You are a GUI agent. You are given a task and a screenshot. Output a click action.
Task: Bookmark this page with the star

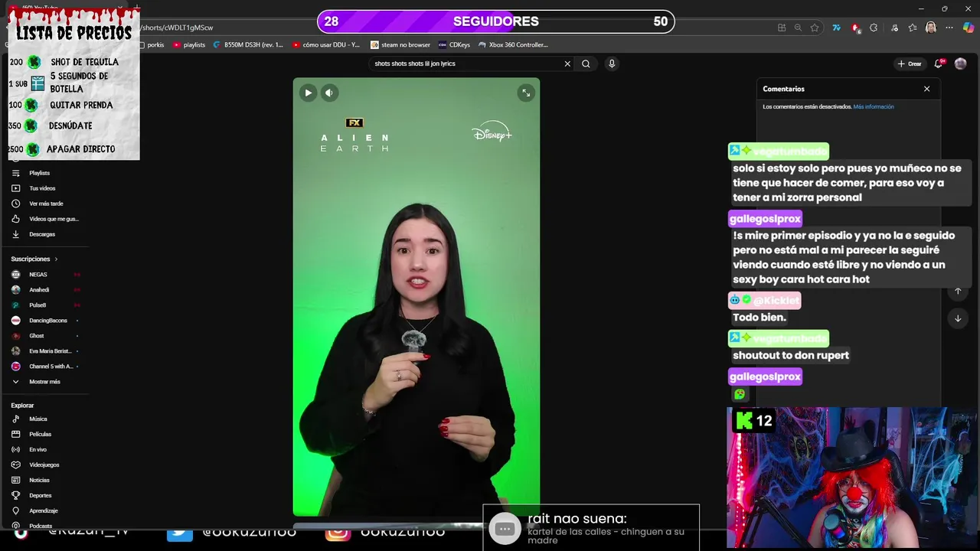point(815,28)
